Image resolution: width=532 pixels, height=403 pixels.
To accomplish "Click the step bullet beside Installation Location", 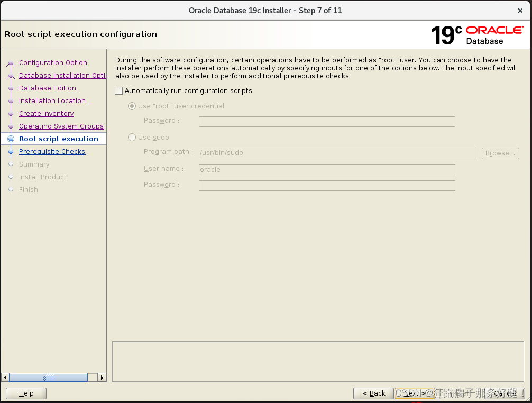I will [11, 101].
